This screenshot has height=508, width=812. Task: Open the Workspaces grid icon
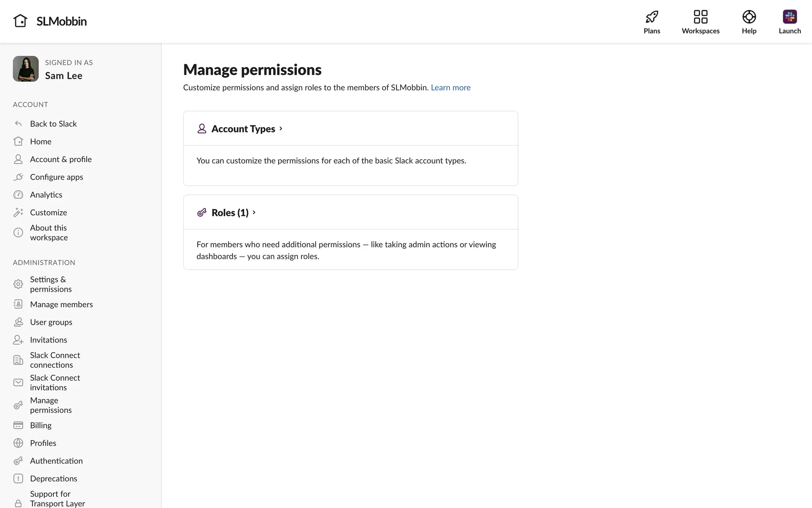point(700,17)
